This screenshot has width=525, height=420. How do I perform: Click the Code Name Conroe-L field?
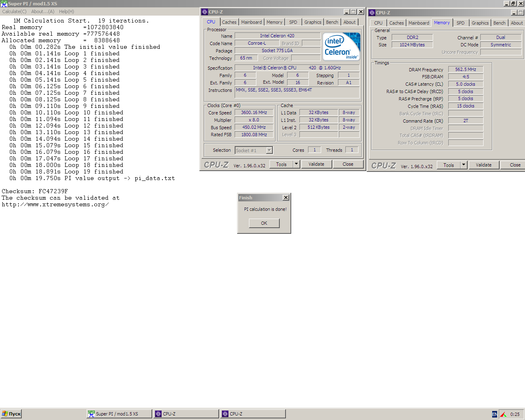(257, 43)
